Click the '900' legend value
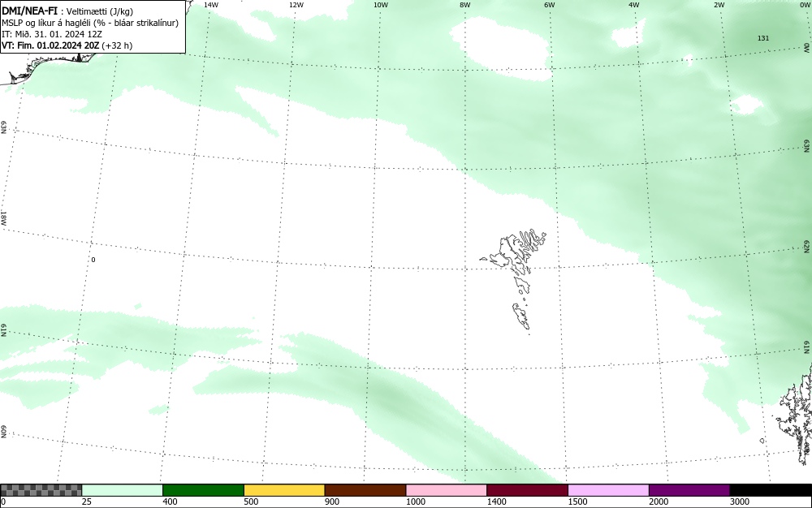Screen dimensions: 812x508 tap(332, 502)
